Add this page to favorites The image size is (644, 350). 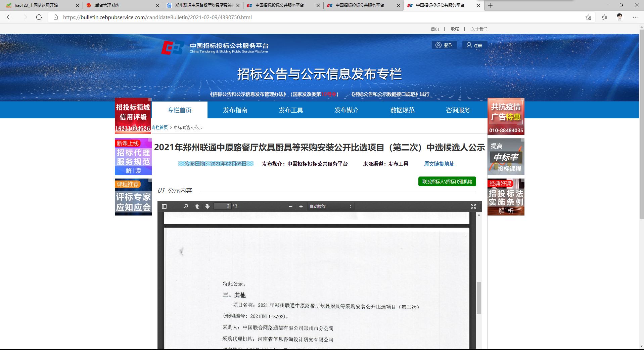click(588, 17)
